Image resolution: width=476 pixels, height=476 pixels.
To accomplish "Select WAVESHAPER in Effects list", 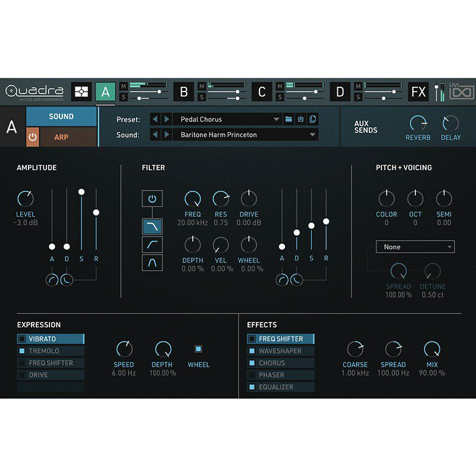I will pyautogui.click(x=281, y=351).
